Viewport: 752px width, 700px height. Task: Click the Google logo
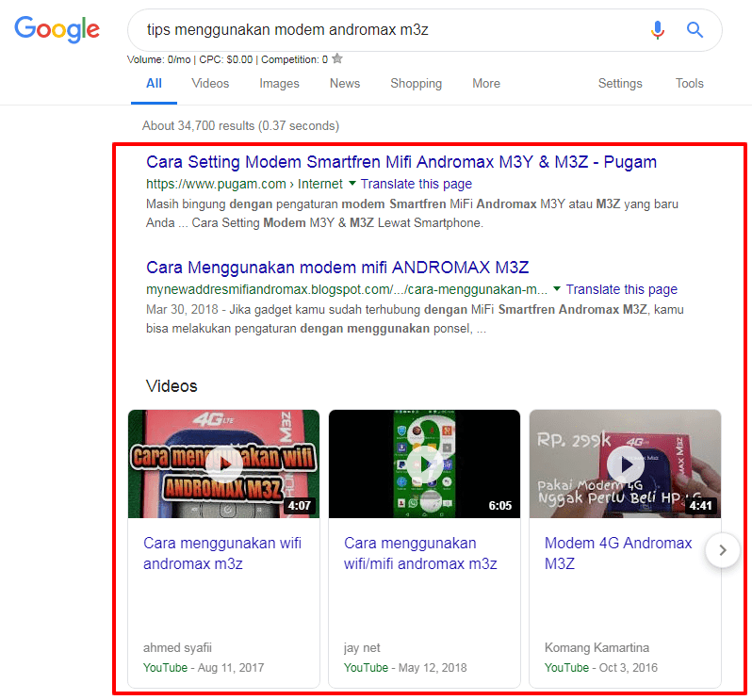click(57, 29)
